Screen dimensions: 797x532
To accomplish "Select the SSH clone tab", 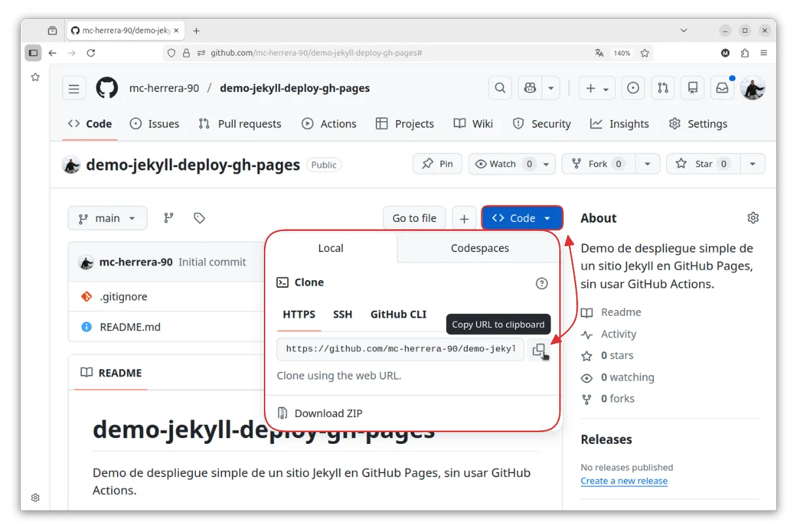I will click(342, 314).
